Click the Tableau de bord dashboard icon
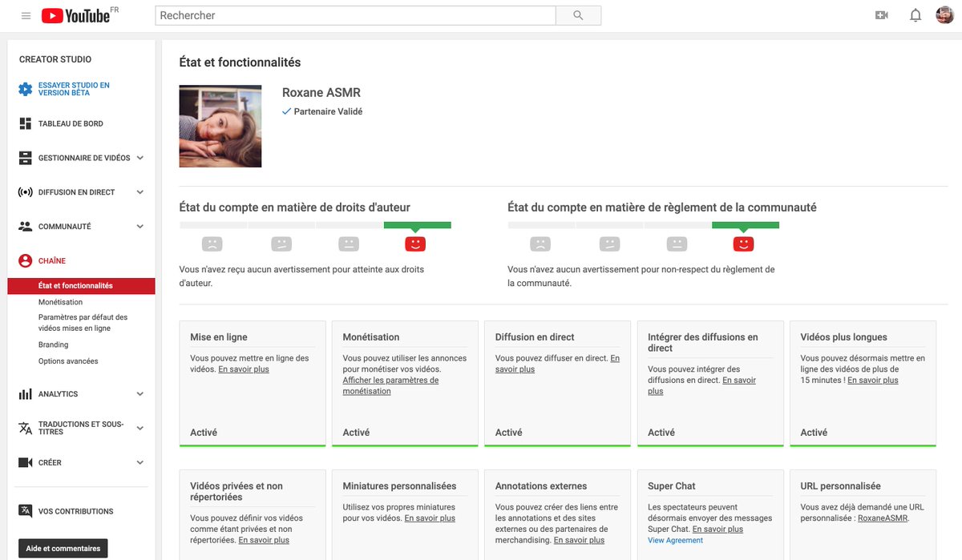962x560 pixels. pos(25,123)
